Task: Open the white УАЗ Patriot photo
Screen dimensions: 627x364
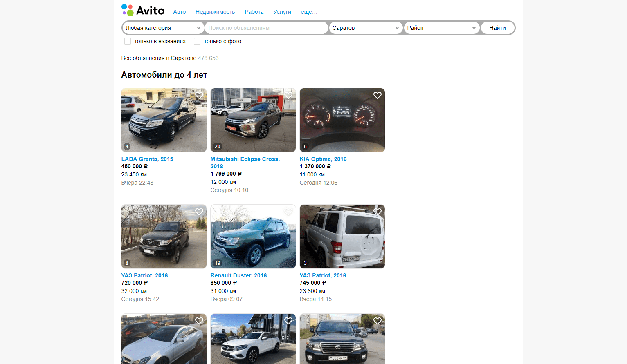Action: click(x=342, y=237)
